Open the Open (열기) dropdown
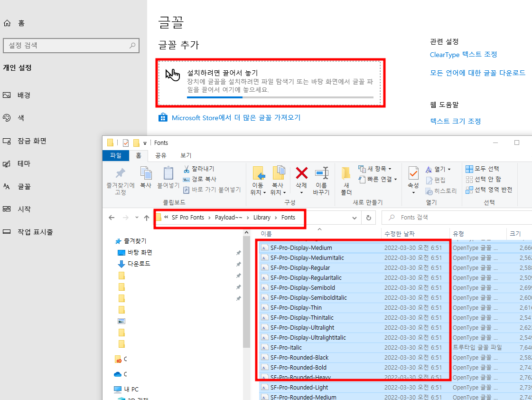Screen dimensions: 532x400 (449, 169)
